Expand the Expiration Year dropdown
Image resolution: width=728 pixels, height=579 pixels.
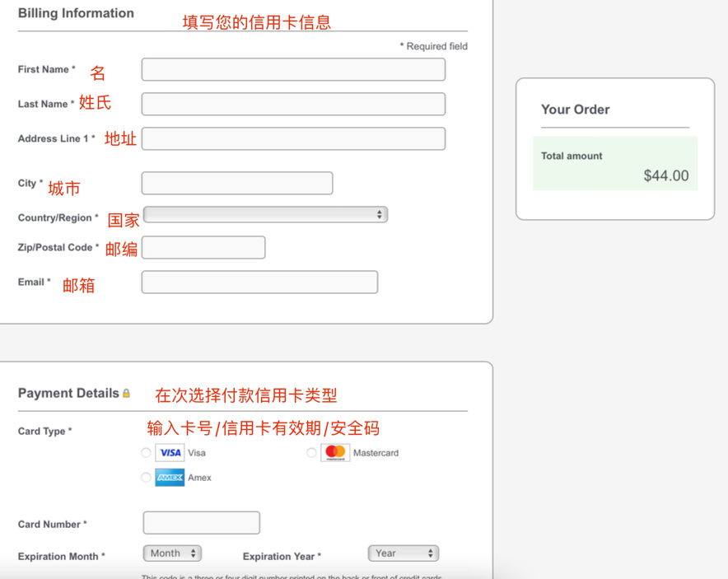(x=403, y=553)
